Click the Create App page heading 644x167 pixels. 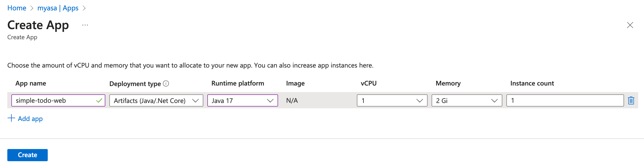pyautogui.click(x=38, y=25)
